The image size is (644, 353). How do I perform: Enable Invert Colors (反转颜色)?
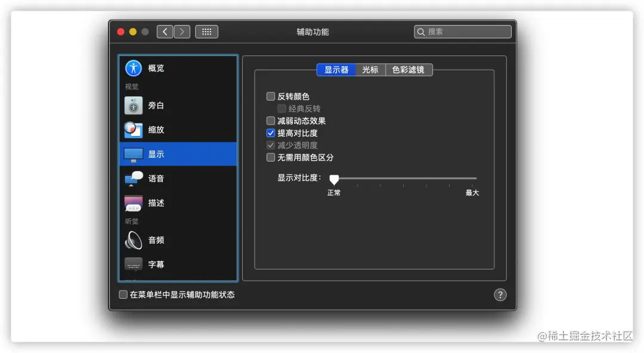point(271,96)
